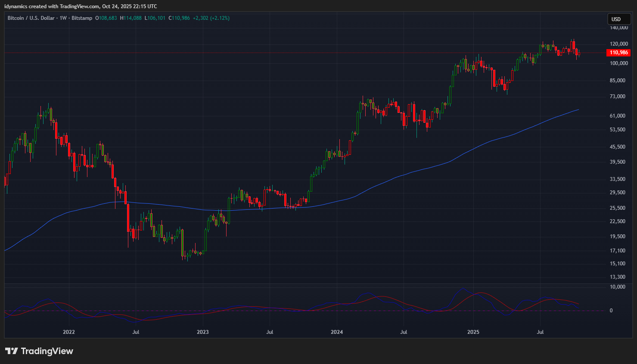This screenshot has height=364, width=637.
Task: Click the closing price value C110,986
Action: click(179, 18)
